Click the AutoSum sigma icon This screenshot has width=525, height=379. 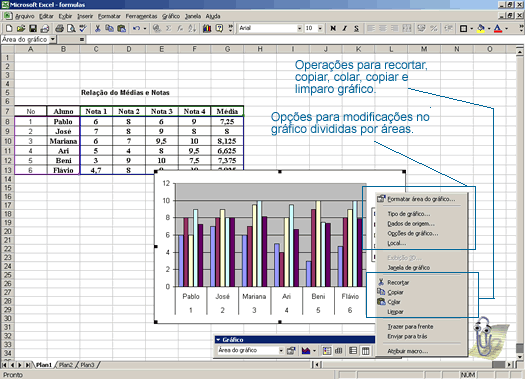[x=168, y=28]
